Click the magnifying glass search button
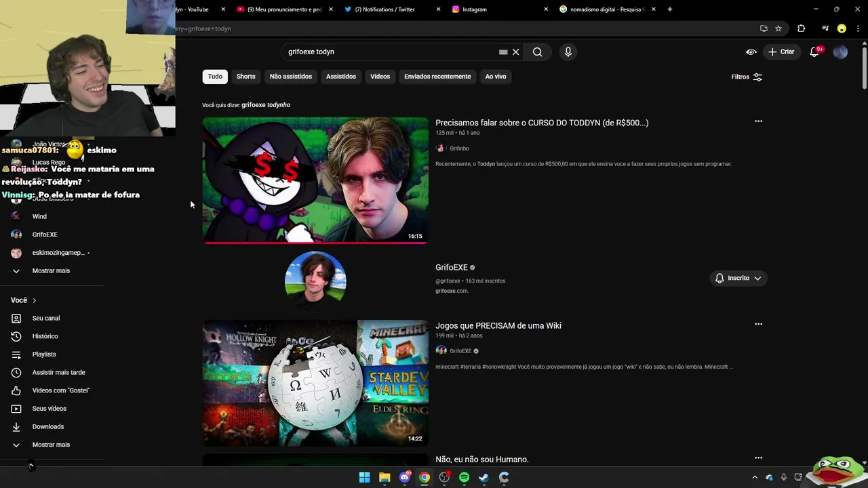The width and height of the screenshot is (868, 488). point(537,52)
